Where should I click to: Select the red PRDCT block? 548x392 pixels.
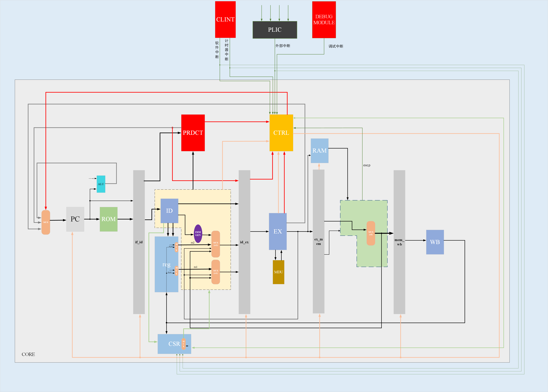(193, 133)
